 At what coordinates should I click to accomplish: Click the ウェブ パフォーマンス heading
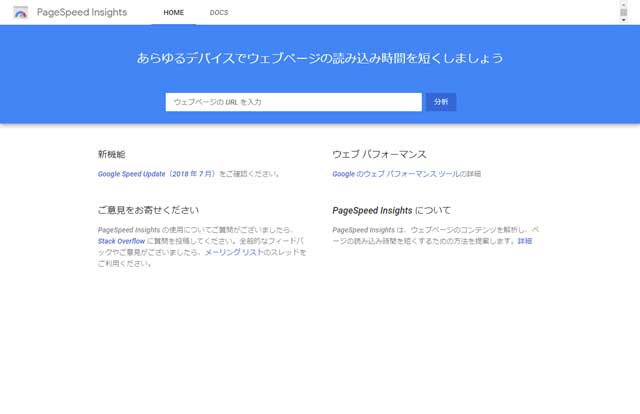379,154
